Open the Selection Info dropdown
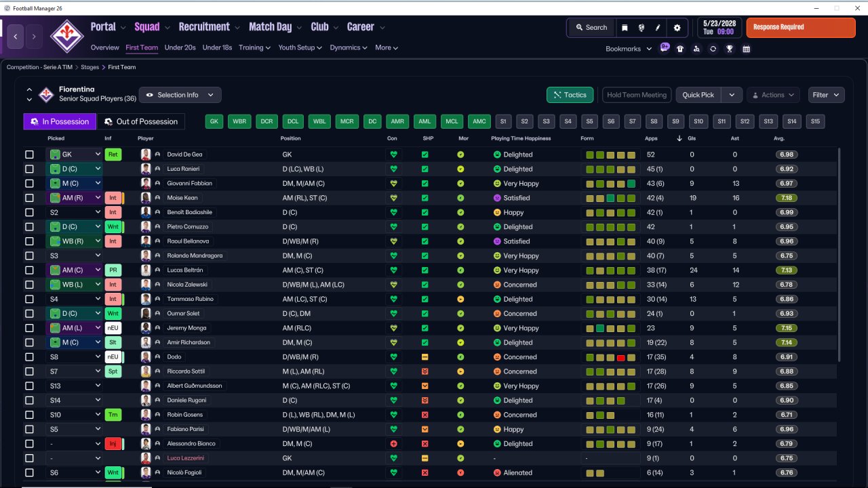The height and width of the screenshot is (488, 868). pyautogui.click(x=180, y=95)
